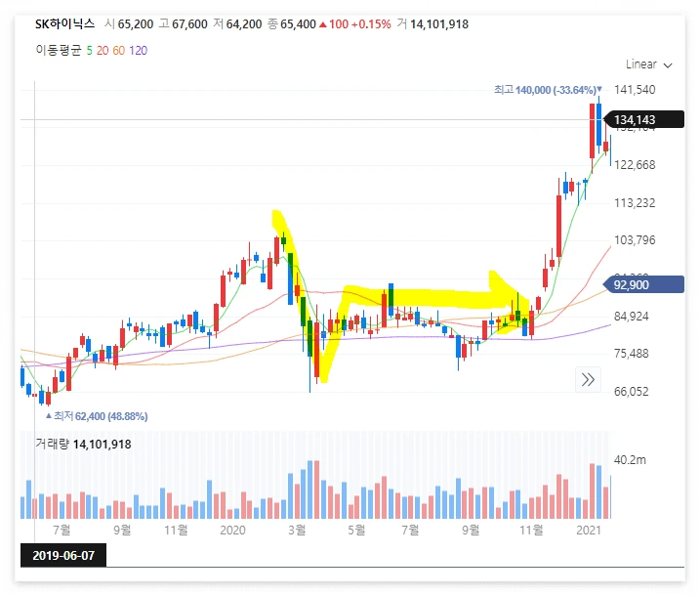Click the SK하이닉스 stock name
700x596 pixels.
pyautogui.click(x=64, y=23)
